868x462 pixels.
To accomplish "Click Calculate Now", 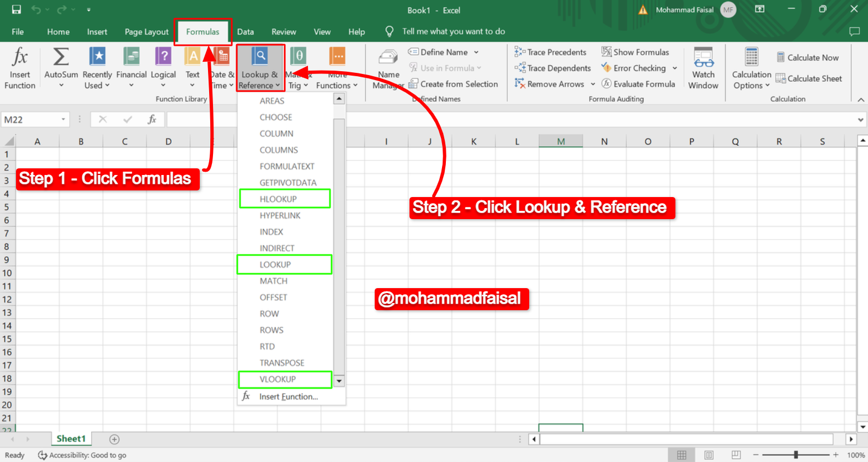I will tap(808, 57).
